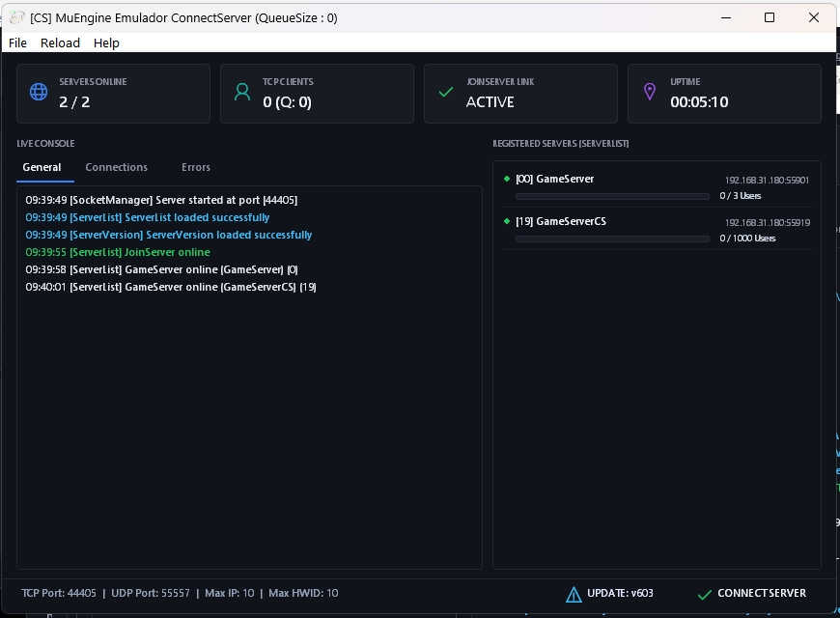Click the address 192.168.31.180:55919

(x=768, y=222)
